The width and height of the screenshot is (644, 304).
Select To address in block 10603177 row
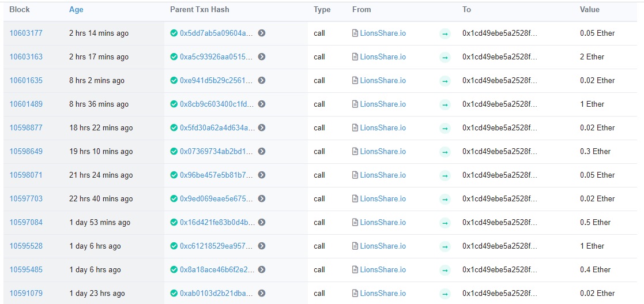coord(499,33)
